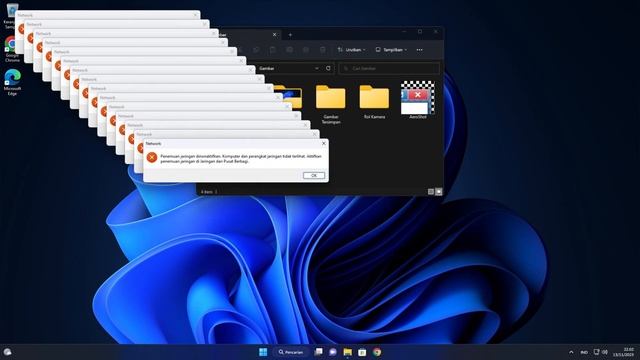Open Task View from the taskbar
Image resolution: width=640 pixels, height=360 pixels.
[x=318, y=352]
